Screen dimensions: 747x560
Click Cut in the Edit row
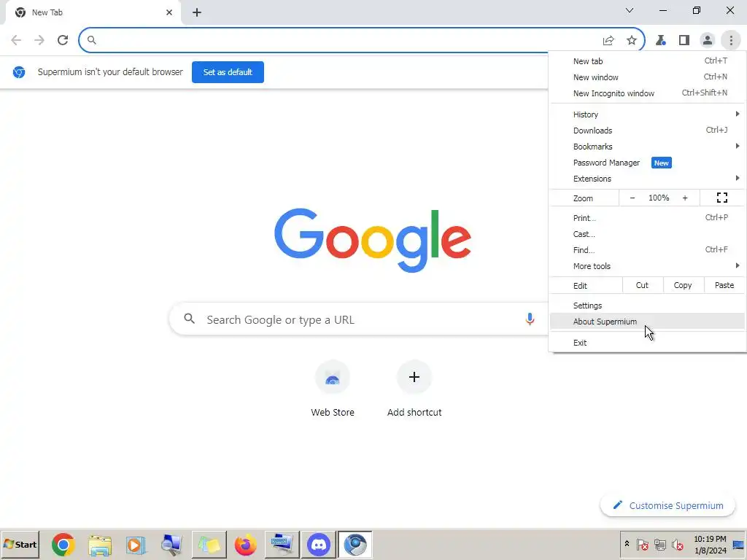[x=642, y=285]
